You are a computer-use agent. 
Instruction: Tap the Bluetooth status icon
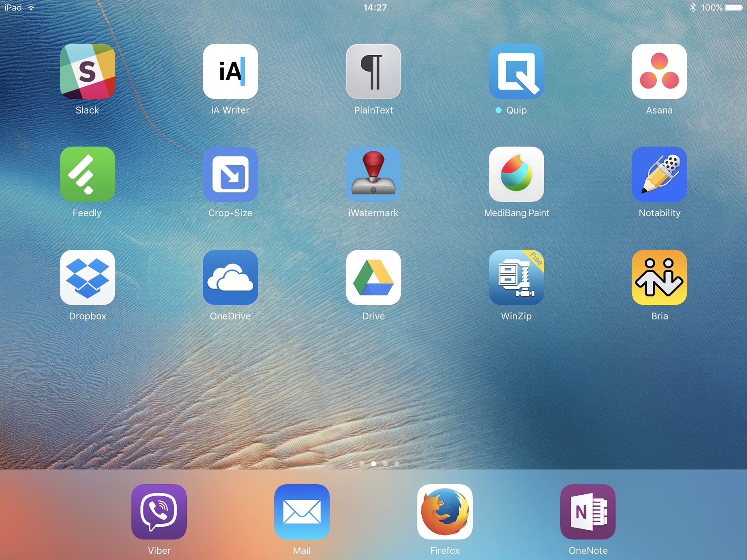[693, 7]
